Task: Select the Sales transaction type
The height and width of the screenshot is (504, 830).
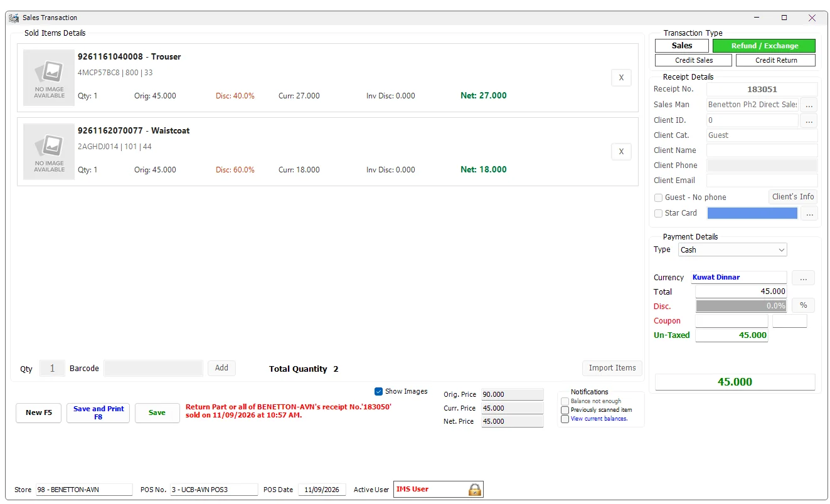Action: click(x=682, y=46)
